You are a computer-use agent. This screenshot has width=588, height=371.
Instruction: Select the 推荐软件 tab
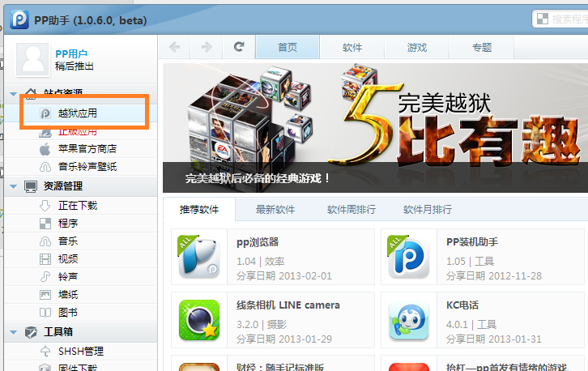click(199, 209)
